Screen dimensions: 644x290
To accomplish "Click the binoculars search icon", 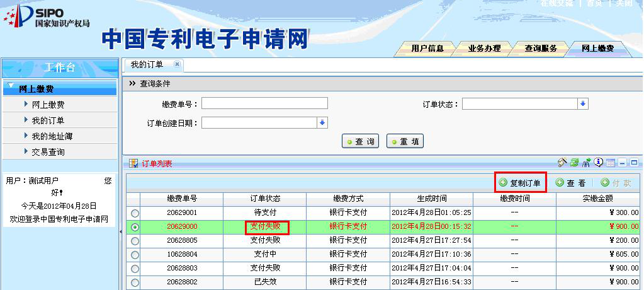I will [x=585, y=163].
